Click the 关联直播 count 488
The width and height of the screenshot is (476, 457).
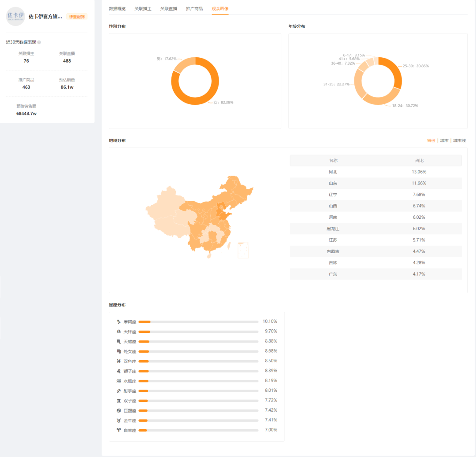click(67, 61)
